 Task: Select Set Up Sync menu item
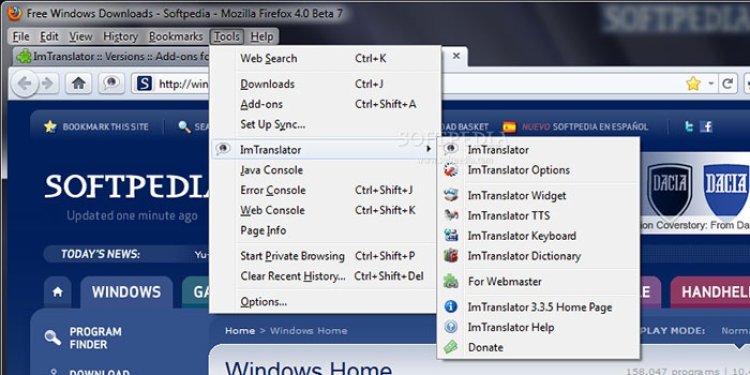tap(325, 124)
